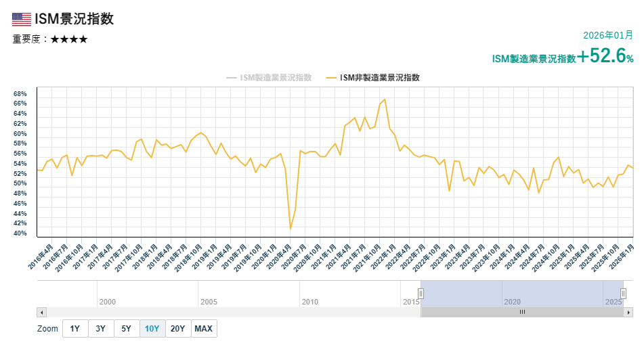Viewport: 644px width, 341px height.
Task: Click the scrollbar left arrow
Action: pyautogui.click(x=41, y=313)
